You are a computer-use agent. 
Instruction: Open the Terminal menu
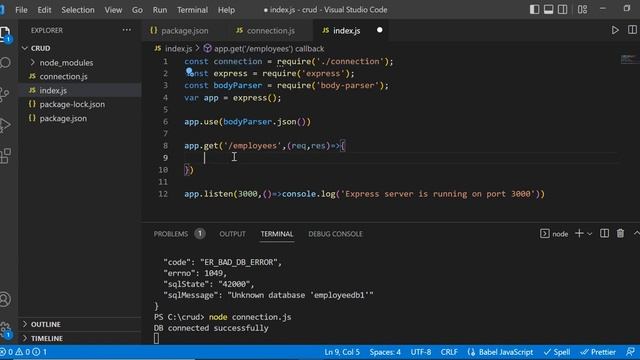tap(192, 10)
